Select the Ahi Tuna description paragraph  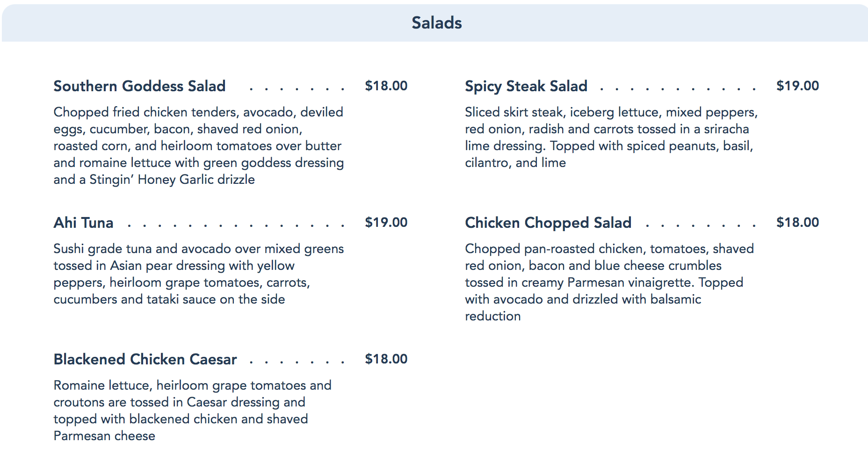pyautogui.click(x=198, y=274)
